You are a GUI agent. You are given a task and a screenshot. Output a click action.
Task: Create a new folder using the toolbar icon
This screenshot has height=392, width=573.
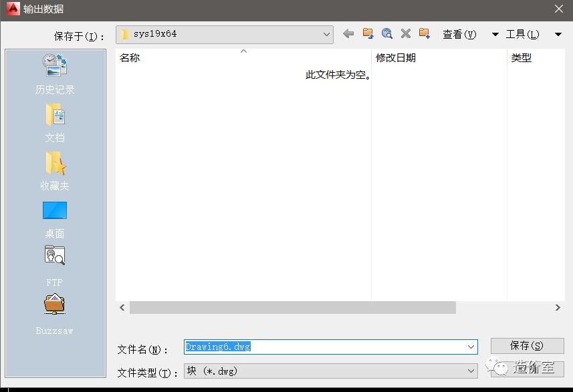423,33
